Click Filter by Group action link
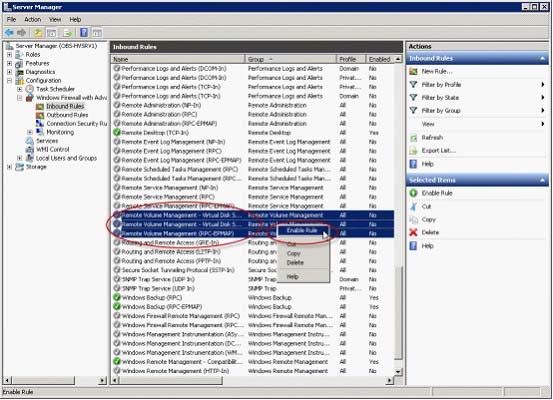Screen dimensions: 553x400 tap(441, 111)
